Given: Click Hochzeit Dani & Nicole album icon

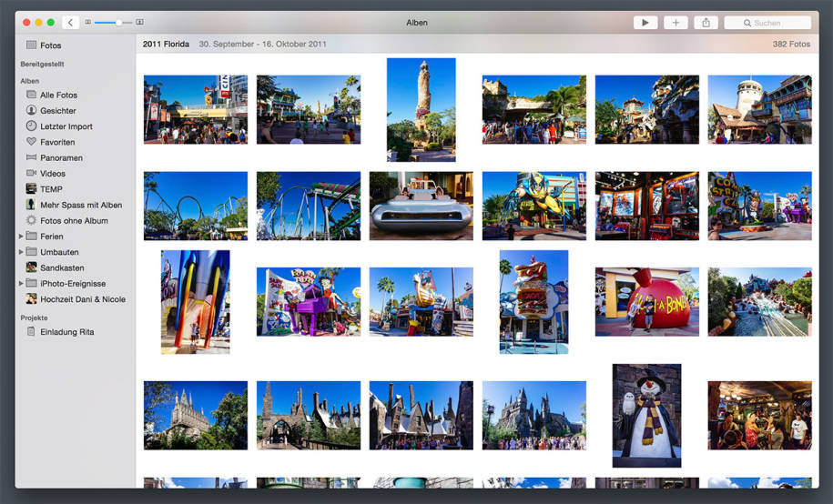Looking at the screenshot, I should (x=31, y=299).
